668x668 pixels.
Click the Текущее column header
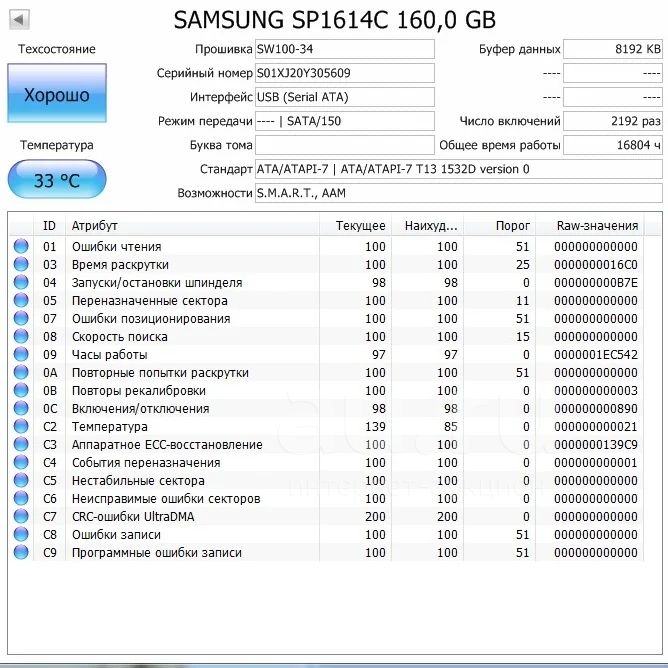[x=360, y=225]
